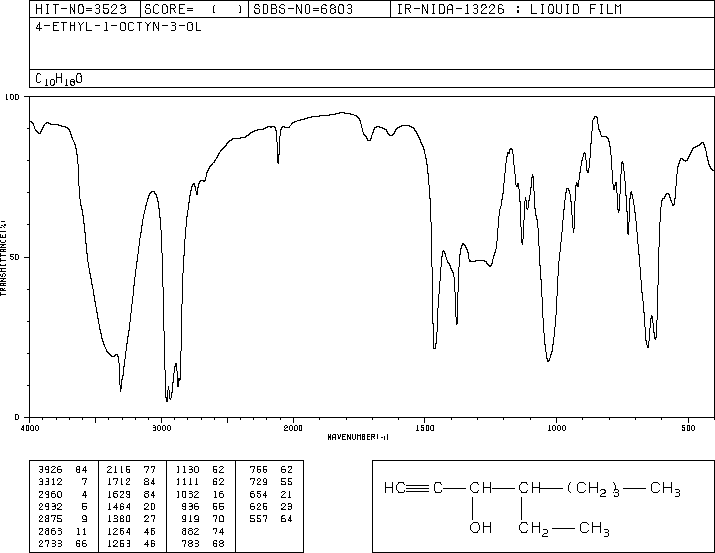Click the 1500 wavenumber axis label

click(x=425, y=428)
